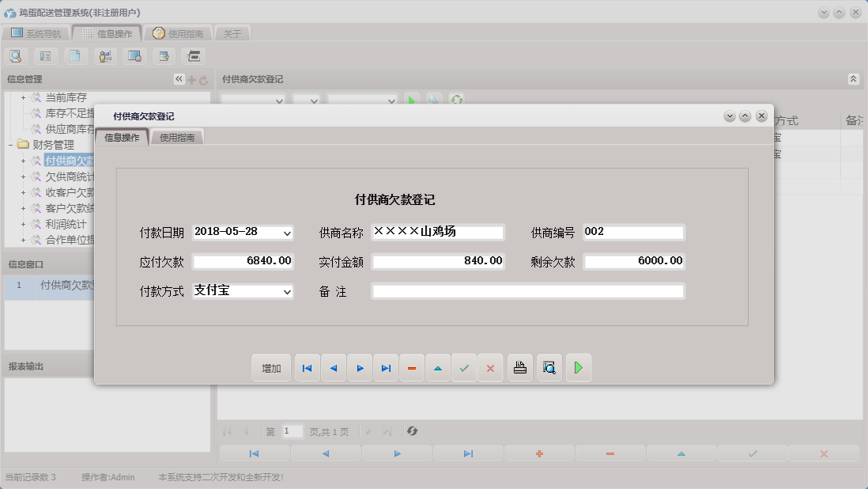Click the blank document icon in the toolbar
The image size is (868, 489).
pos(74,56)
